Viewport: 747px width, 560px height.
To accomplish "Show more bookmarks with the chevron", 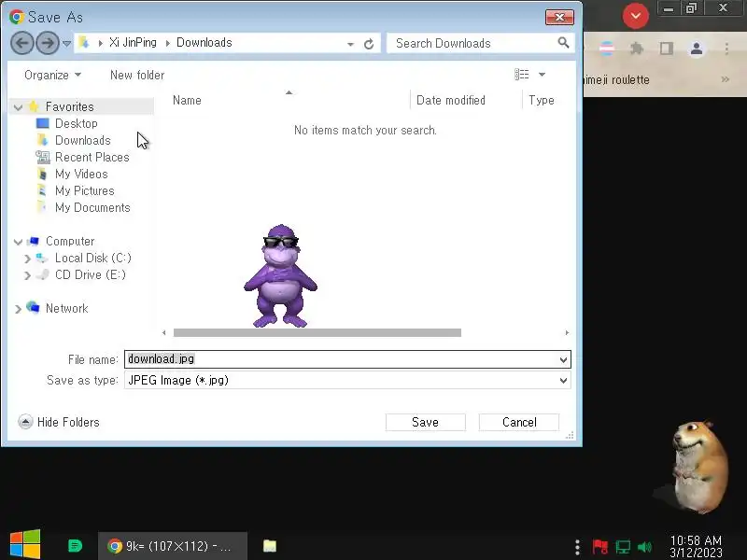I will pyautogui.click(x=726, y=79).
